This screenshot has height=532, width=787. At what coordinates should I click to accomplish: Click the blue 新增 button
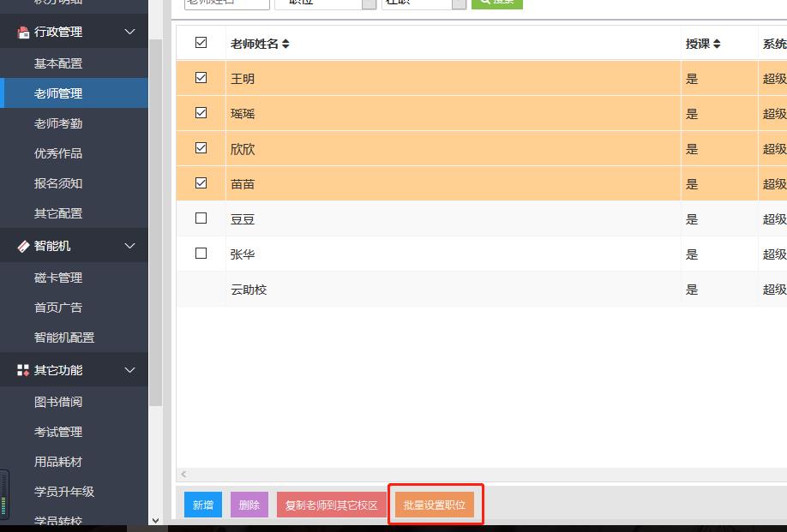tap(202, 505)
